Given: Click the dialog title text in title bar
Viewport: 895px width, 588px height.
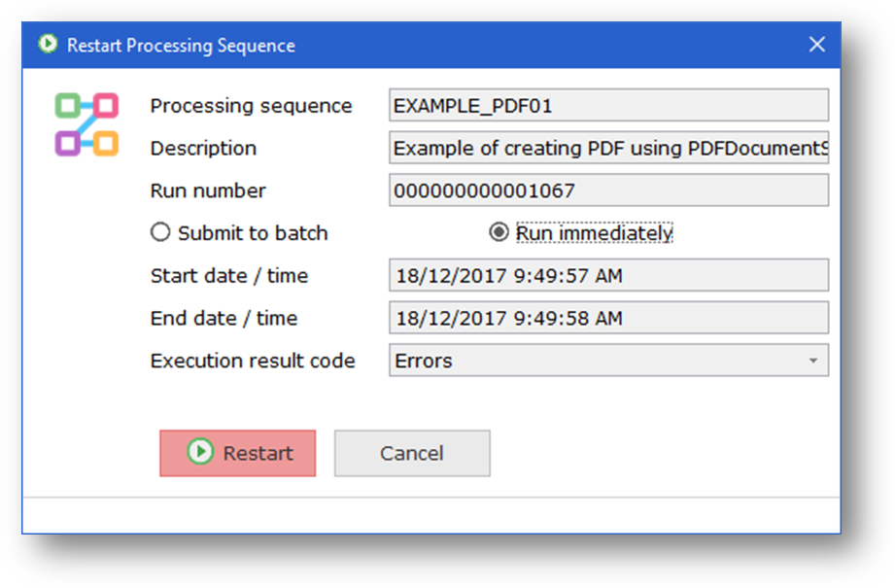Looking at the screenshot, I should [x=181, y=46].
